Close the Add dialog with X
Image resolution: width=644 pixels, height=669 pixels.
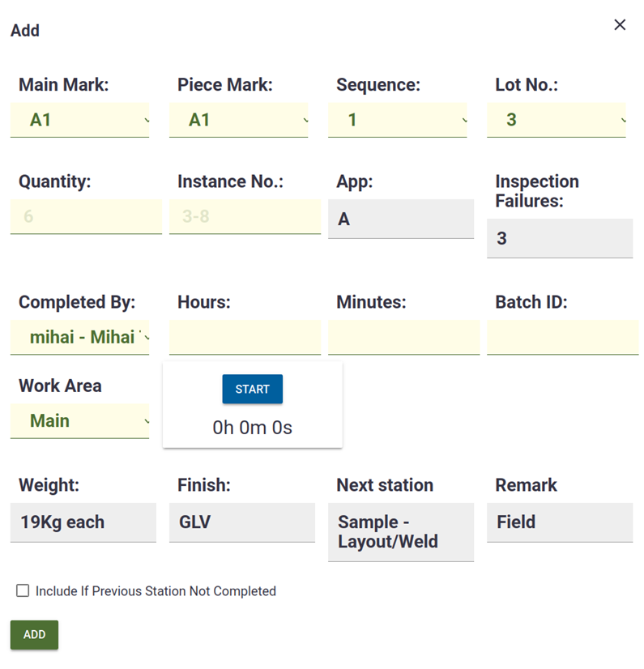click(x=620, y=25)
